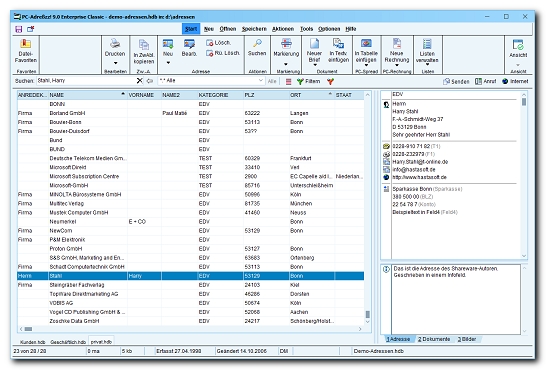Click In Textv. einfügen icon

pos(338,44)
